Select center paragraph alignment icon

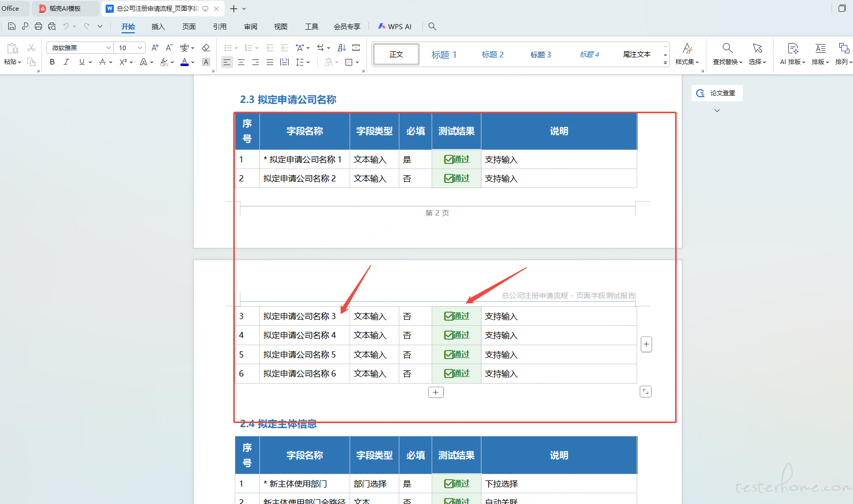point(241,62)
